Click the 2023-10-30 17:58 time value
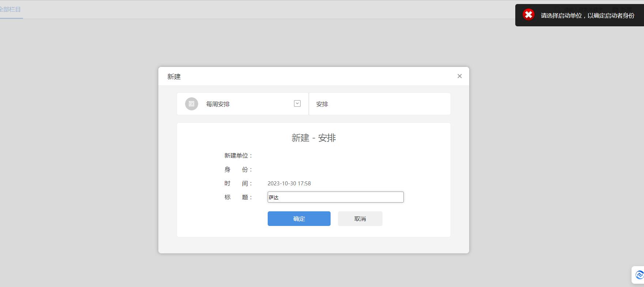Screen dimensions: 644x287 coord(289,184)
